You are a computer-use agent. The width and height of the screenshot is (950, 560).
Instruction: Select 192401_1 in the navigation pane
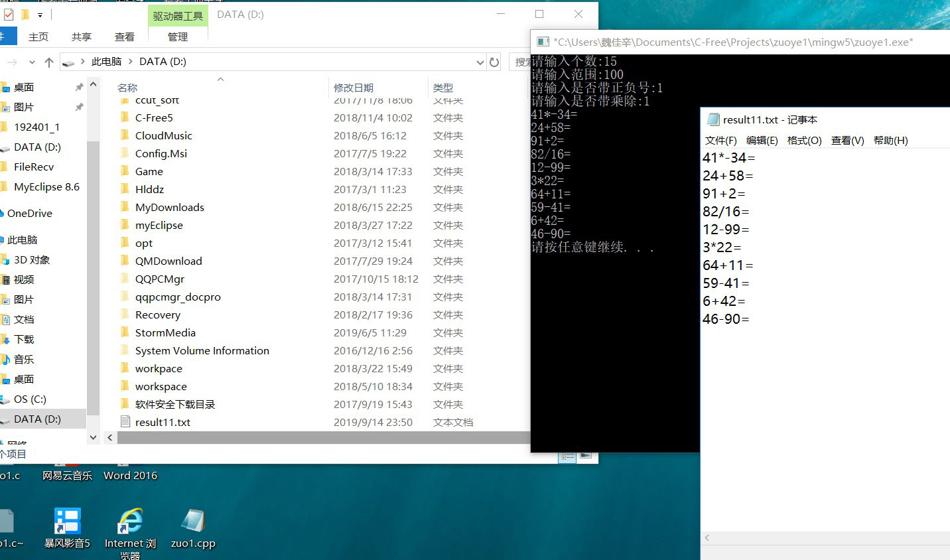pos(36,127)
